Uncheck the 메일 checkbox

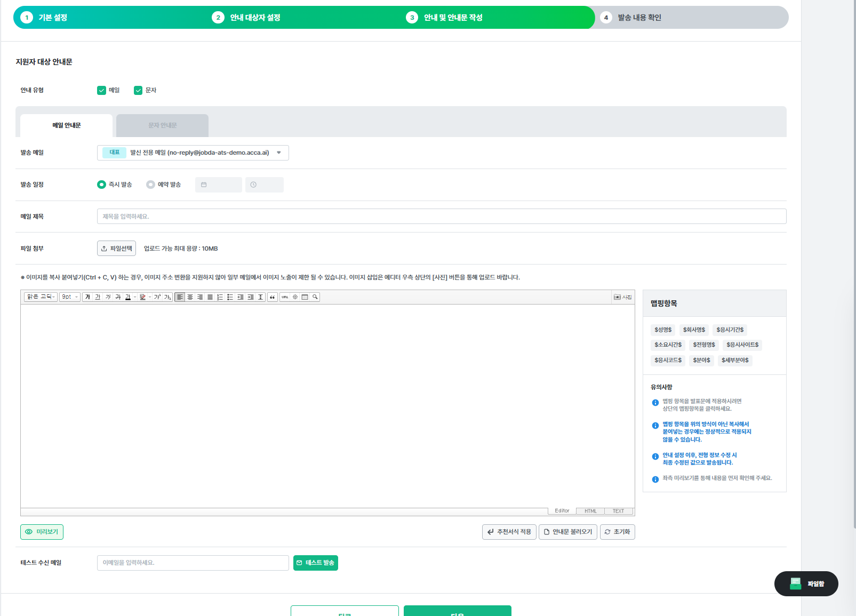pos(101,90)
